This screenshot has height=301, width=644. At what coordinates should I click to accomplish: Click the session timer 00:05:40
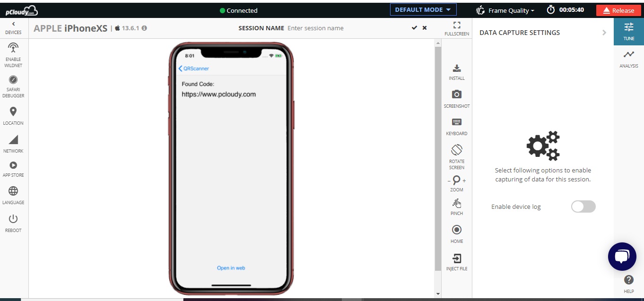point(565,10)
